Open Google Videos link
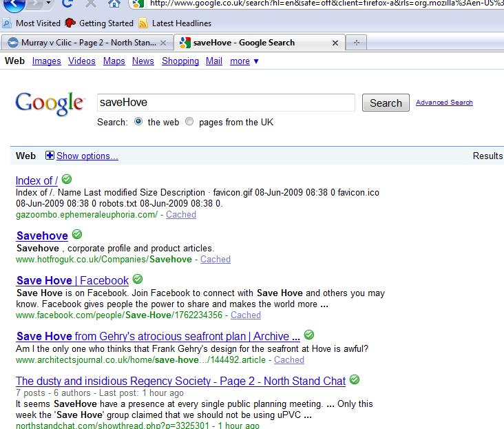This screenshot has width=504, height=429. pyautogui.click(x=82, y=61)
